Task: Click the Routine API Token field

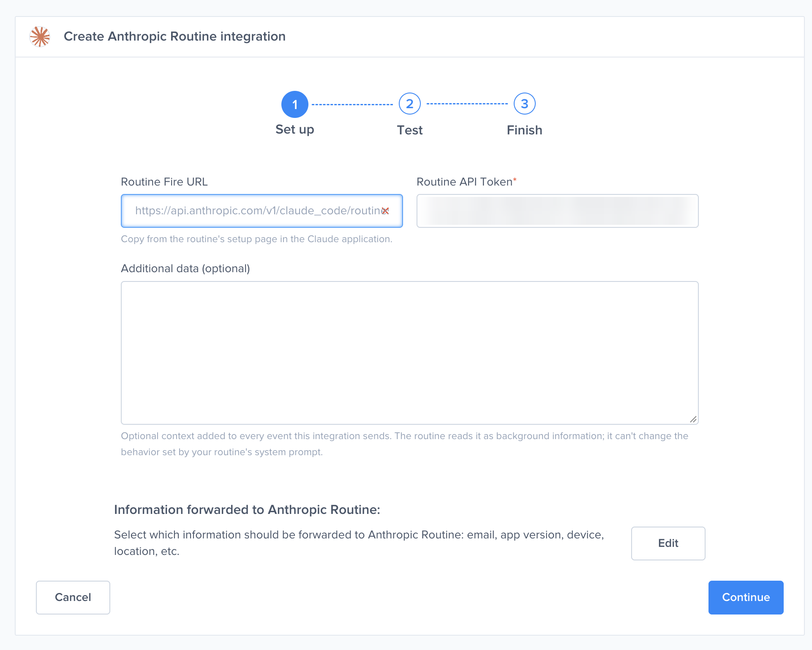Action: coord(557,211)
